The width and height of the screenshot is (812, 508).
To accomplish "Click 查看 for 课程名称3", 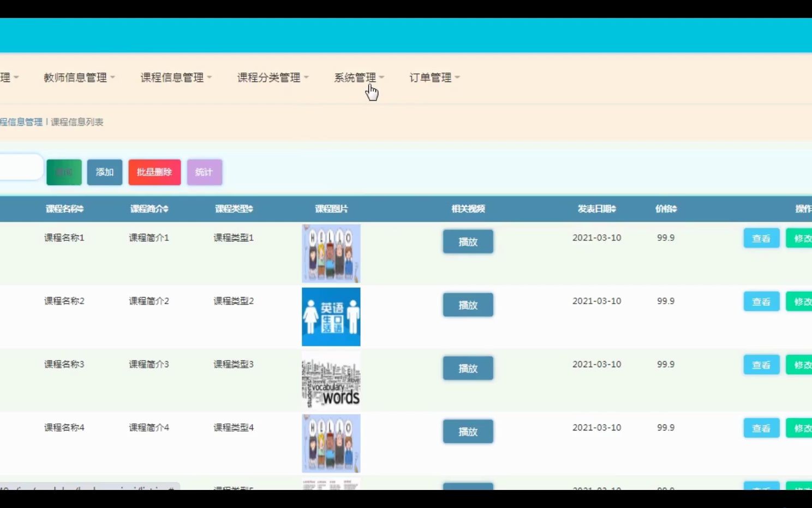I will 761,365.
